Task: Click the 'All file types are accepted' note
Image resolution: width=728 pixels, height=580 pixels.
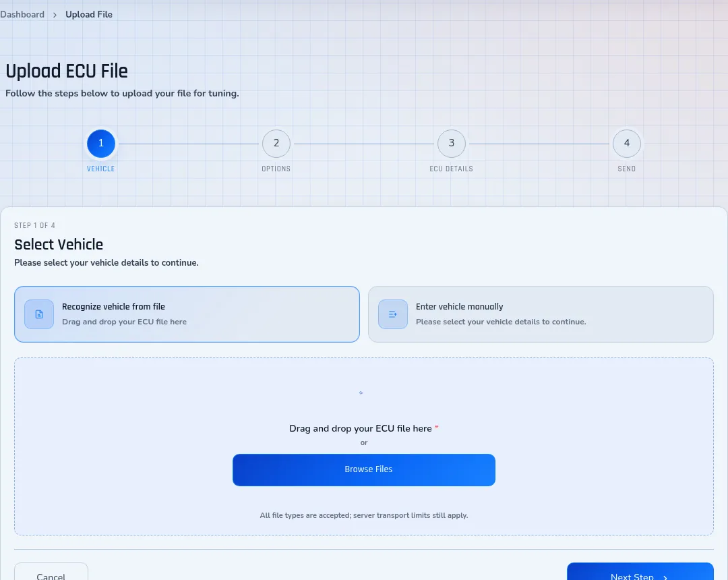Action: click(x=364, y=515)
